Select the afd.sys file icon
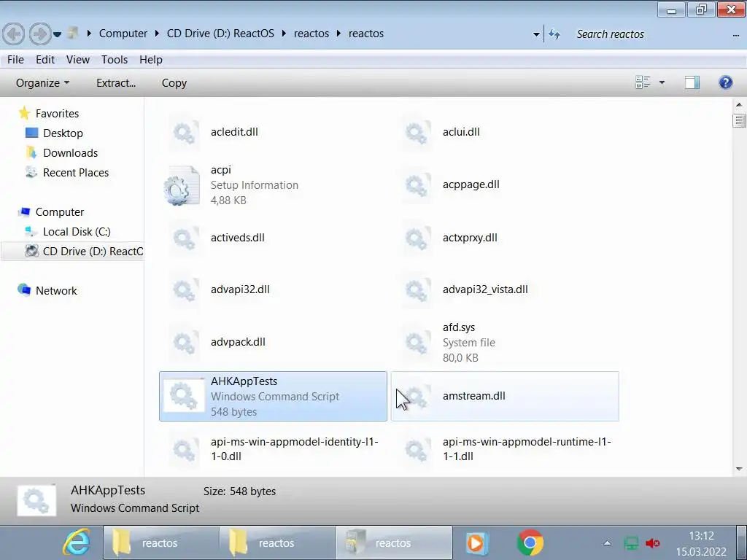This screenshot has height=560, width=747. point(417,342)
